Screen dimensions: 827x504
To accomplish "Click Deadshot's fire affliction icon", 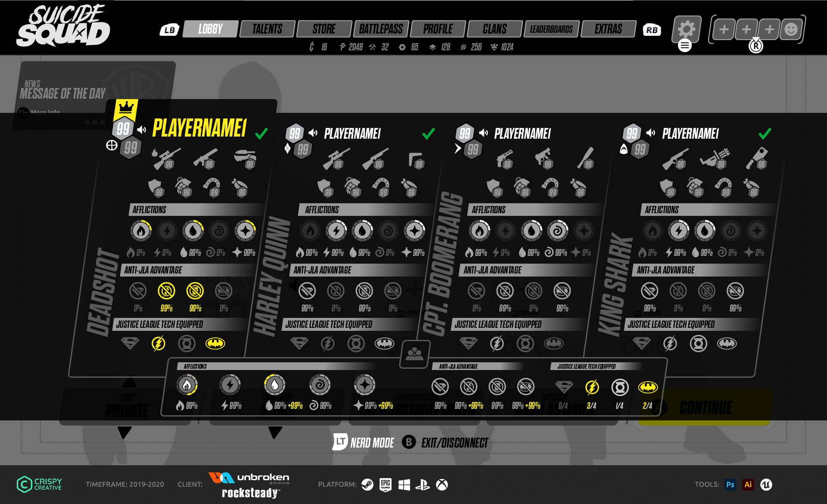I will click(141, 231).
